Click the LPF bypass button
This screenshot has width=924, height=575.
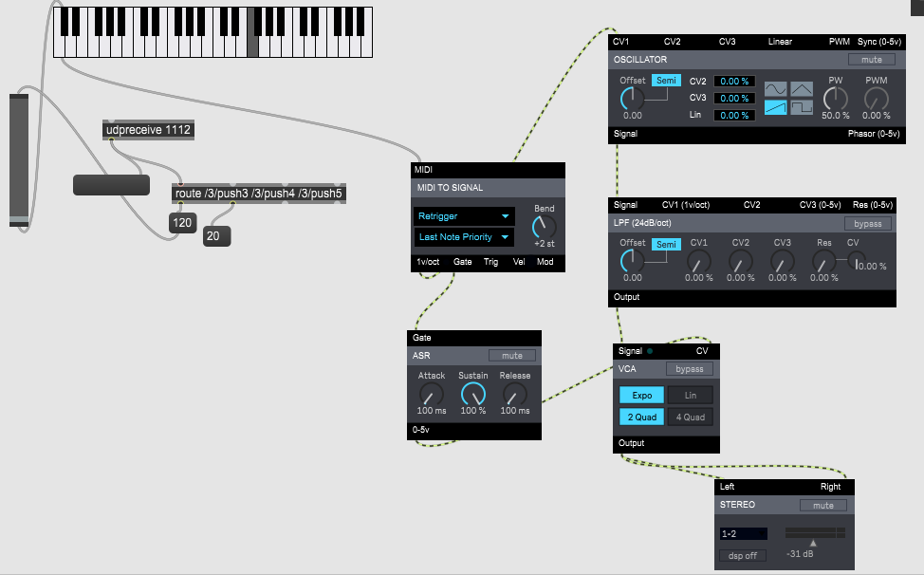click(x=868, y=224)
